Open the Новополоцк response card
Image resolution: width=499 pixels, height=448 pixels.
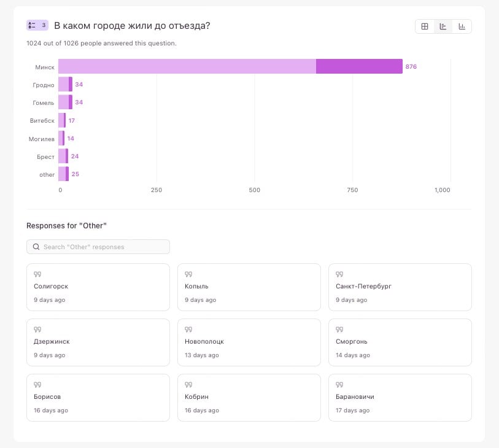(249, 342)
